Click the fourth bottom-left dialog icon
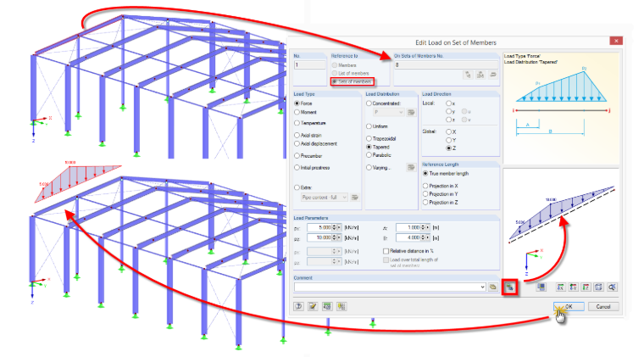The width and height of the screenshot is (644, 357). [x=341, y=306]
